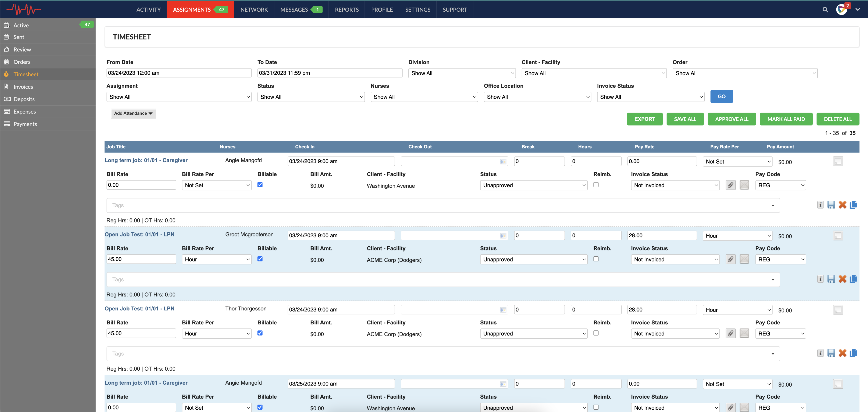The image size is (868, 412).
Task: Click the To Date input field
Action: [x=330, y=73]
